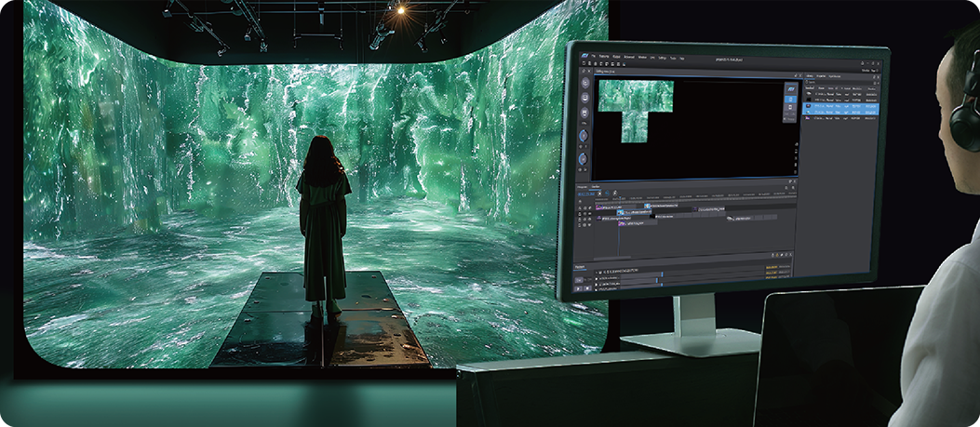Select the library row with the black thumbnail
980x427 pixels.
[840, 100]
